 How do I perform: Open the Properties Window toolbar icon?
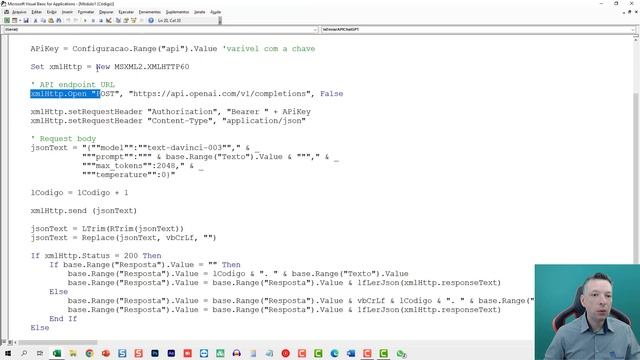pos(126,20)
